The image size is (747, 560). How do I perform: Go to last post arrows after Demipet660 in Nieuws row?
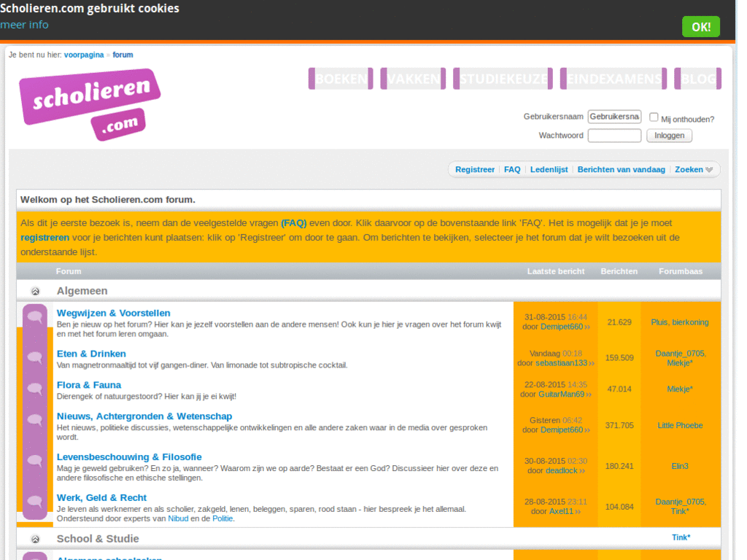(x=587, y=430)
